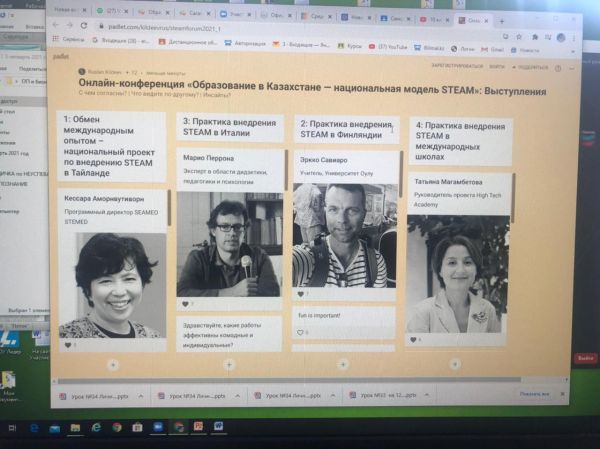The image size is (600, 449).
Task: Add post under the Italy column plus button
Action: [x=228, y=365]
